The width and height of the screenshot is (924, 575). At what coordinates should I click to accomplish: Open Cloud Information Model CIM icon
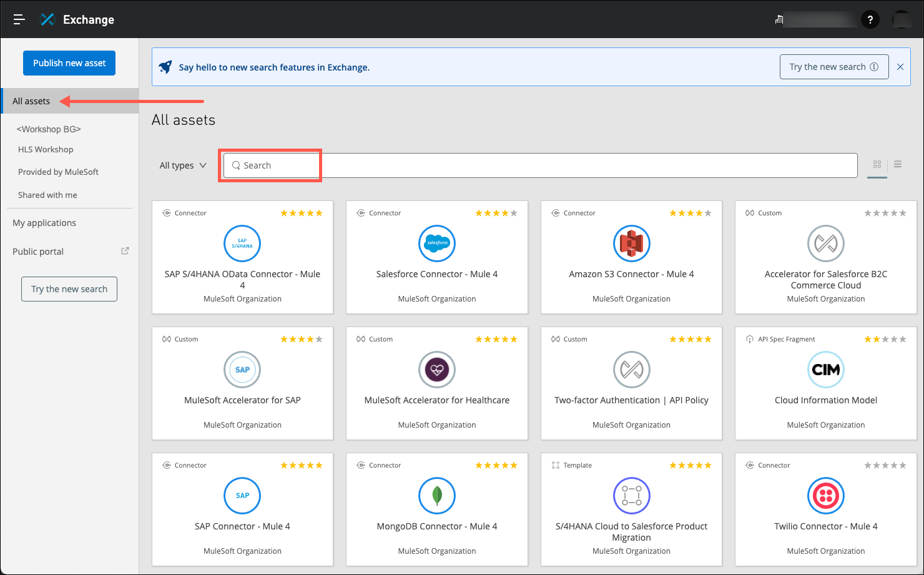pyautogui.click(x=826, y=370)
